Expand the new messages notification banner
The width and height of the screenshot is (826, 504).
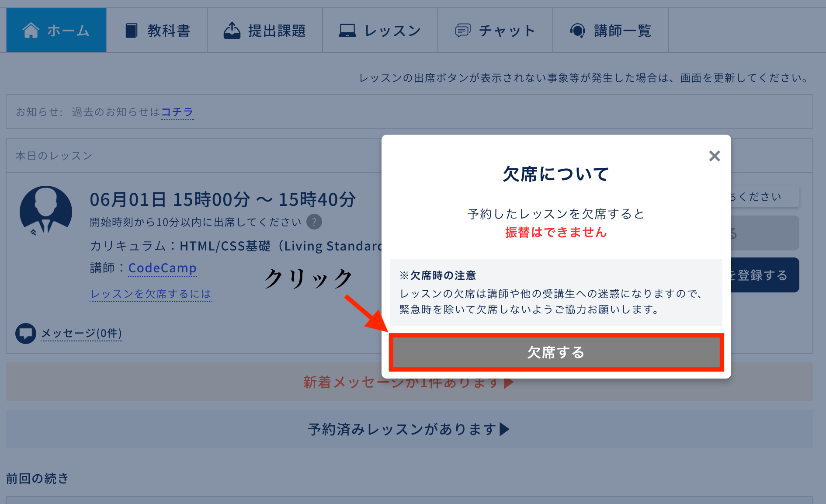tap(409, 382)
